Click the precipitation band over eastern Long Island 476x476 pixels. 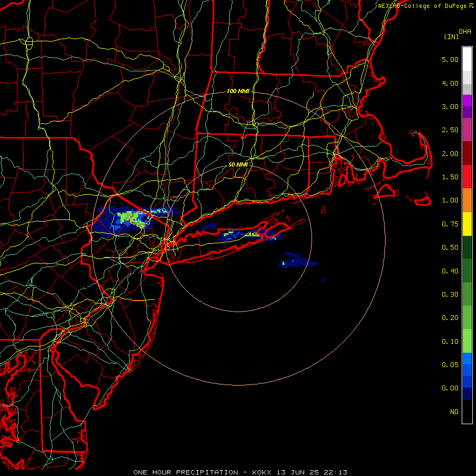coord(250,234)
